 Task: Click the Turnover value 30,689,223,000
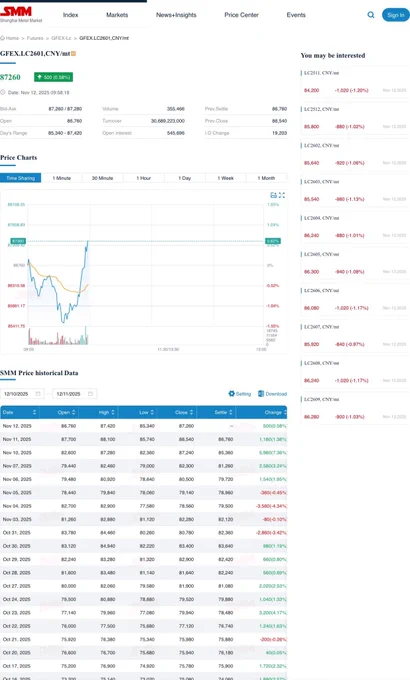[167, 121]
